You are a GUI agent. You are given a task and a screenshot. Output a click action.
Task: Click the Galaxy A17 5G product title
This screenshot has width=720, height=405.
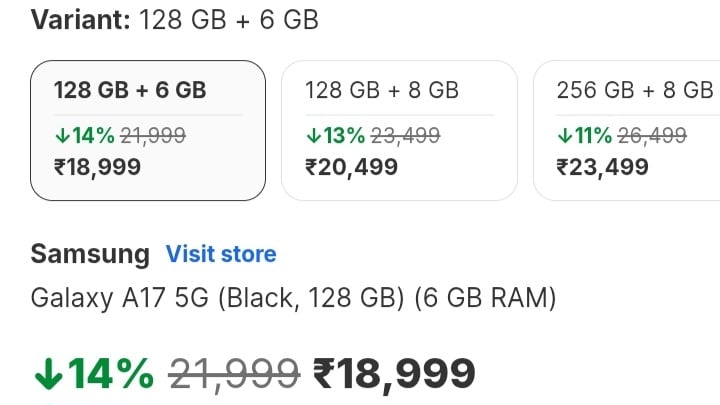[293, 298]
